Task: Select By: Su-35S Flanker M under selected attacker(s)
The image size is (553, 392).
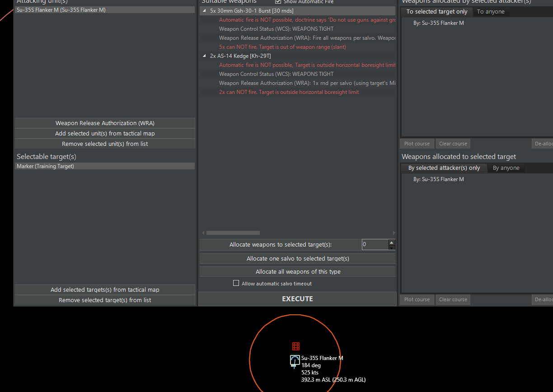Action: pos(439,23)
